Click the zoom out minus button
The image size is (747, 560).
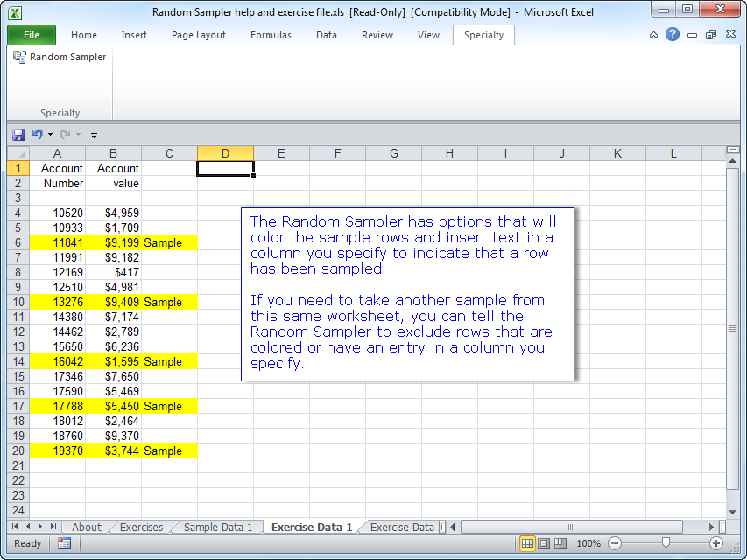[615, 543]
